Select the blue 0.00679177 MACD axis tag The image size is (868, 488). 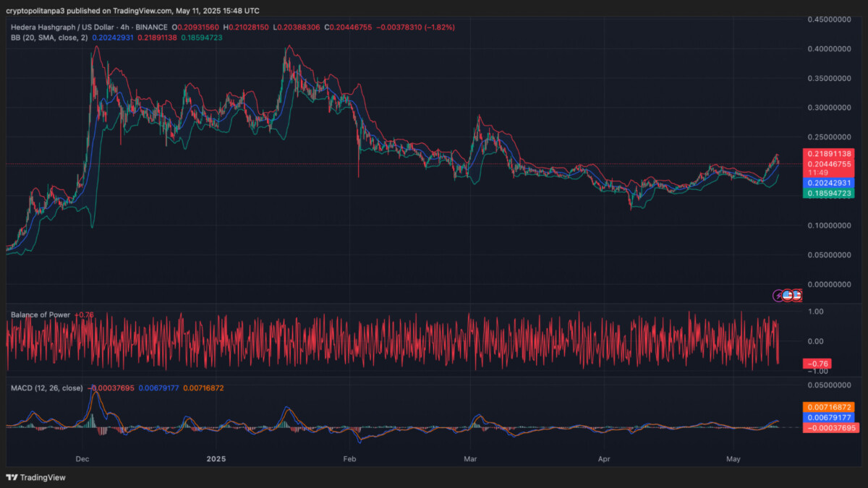pyautogui.click(x=828, y=417)
